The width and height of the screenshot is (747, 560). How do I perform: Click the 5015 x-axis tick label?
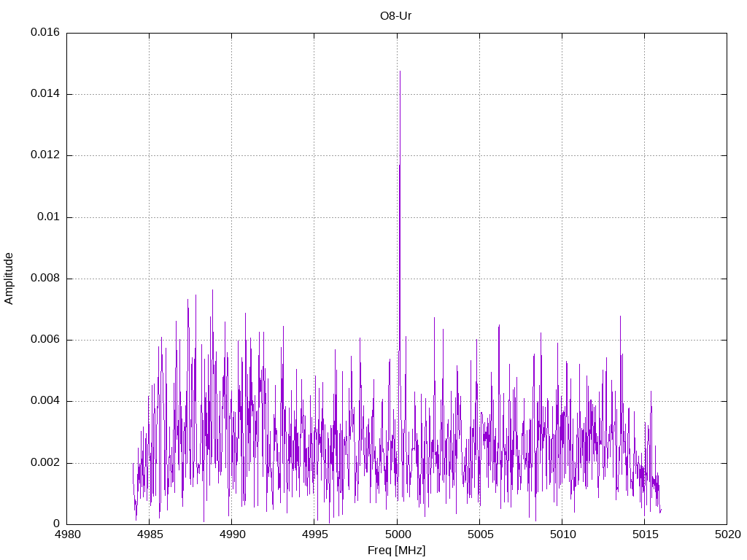645,534
